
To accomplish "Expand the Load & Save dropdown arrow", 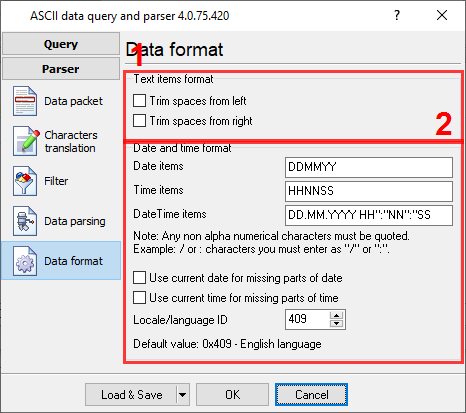I will [182, 395].
